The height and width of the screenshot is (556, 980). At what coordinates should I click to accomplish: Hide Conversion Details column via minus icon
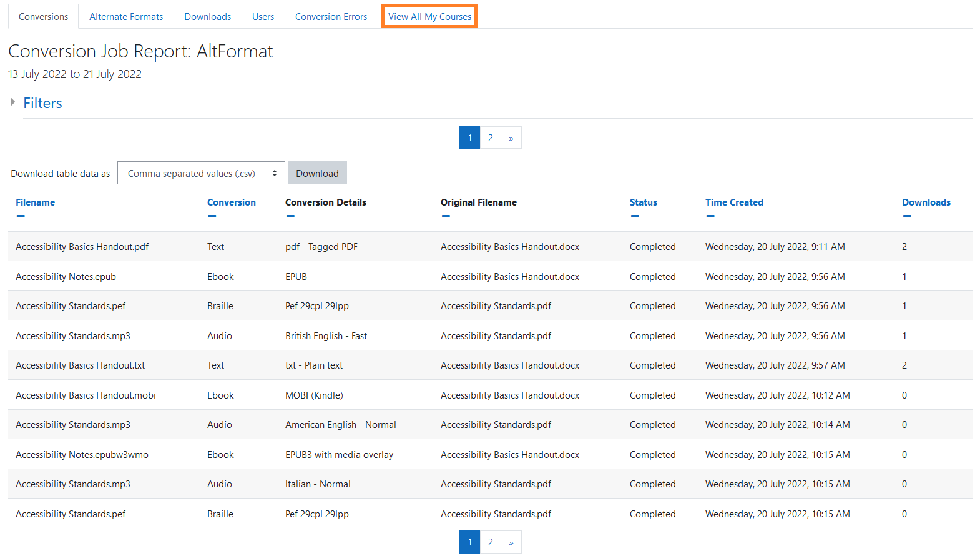coord(290,216)
